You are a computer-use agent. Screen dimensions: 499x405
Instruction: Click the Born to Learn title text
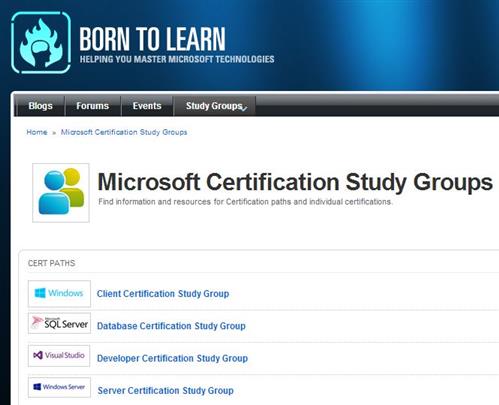(x=152, y=39)
